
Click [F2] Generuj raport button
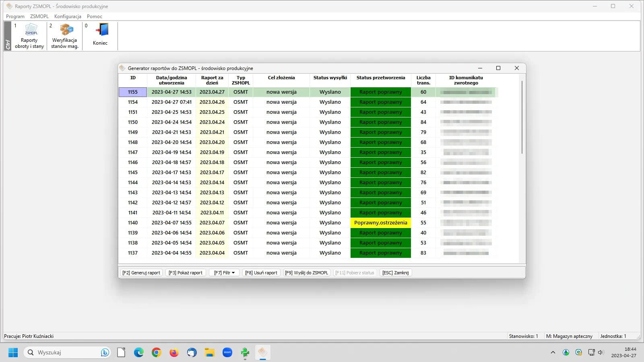(x=141, y=273)
